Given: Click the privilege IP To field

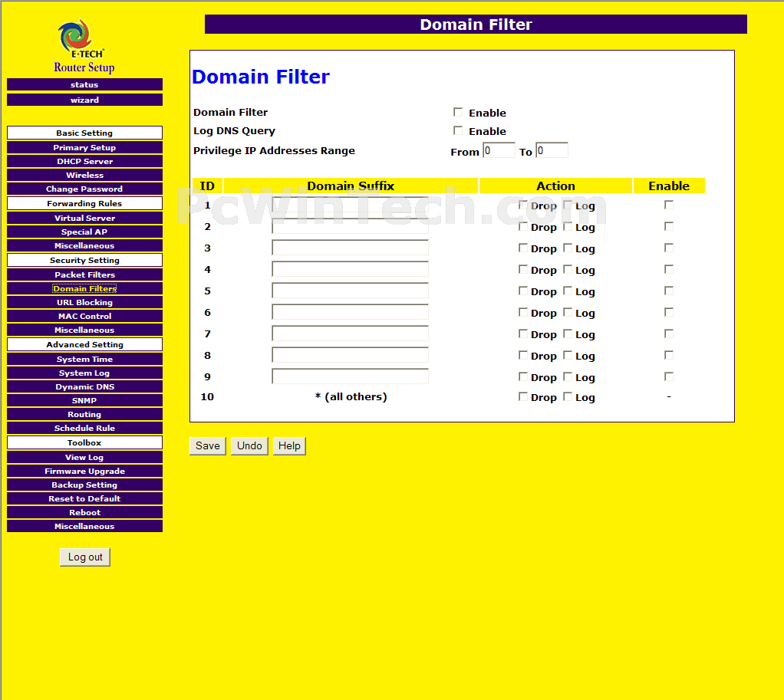Looking at the screenshot, I should click(552, 150).
